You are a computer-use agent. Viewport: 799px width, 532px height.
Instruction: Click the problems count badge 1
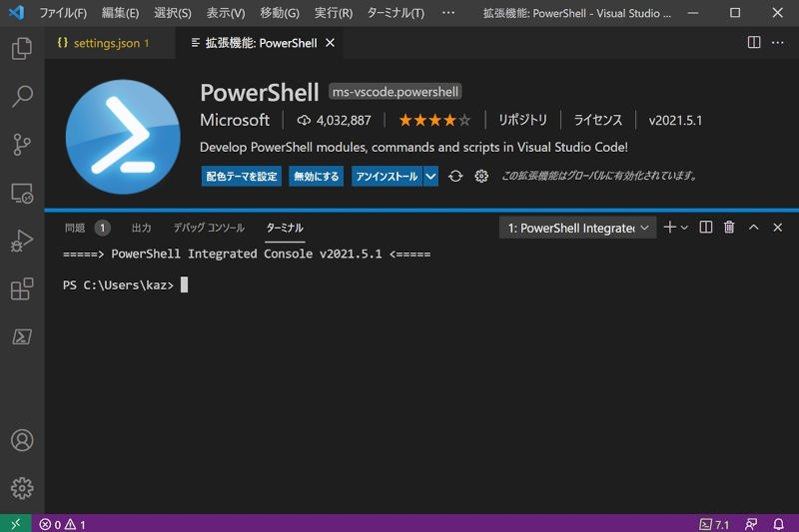pos(103,228)
